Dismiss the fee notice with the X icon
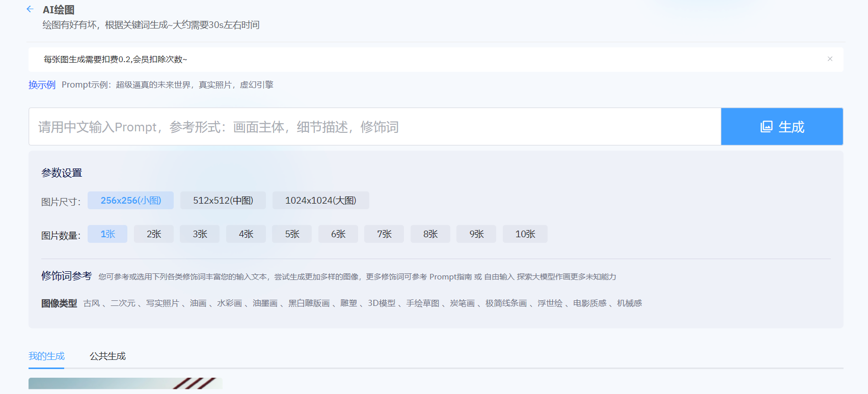The height and width of the screenshot is (394, 868). click(830, 59)
